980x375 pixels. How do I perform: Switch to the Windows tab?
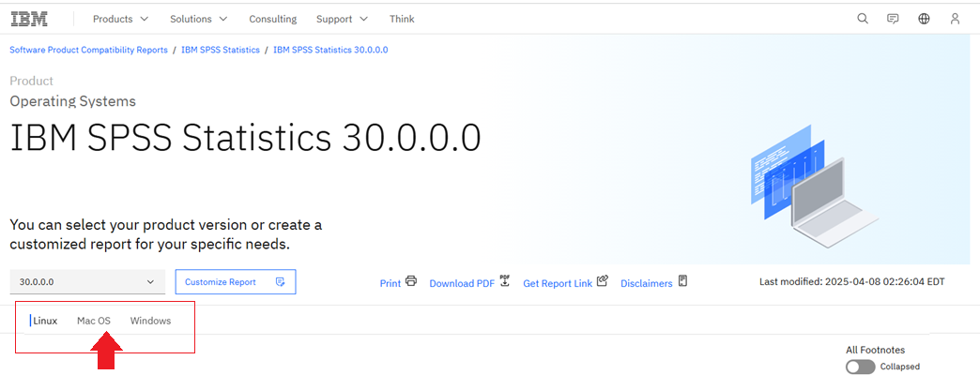tap(150, 321)
